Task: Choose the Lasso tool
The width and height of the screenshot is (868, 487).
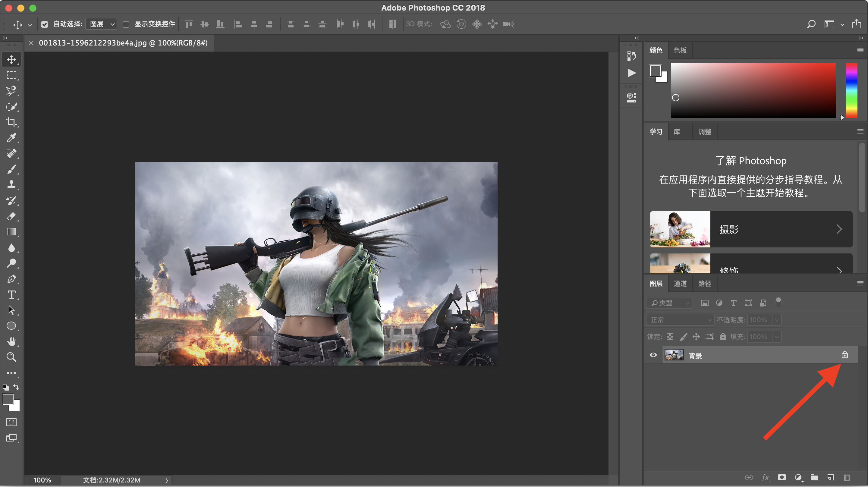Action: tap(11, 91)
